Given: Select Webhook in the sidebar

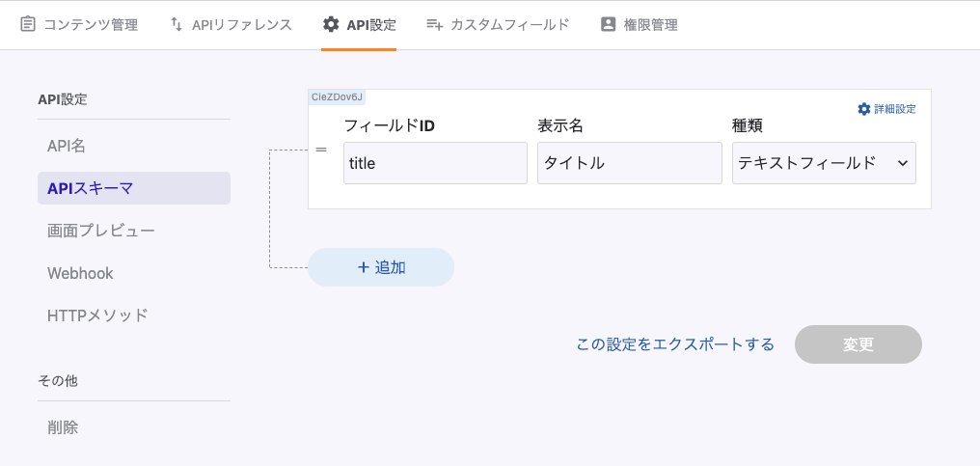Looking at the screenshot, I should [80, 273].
